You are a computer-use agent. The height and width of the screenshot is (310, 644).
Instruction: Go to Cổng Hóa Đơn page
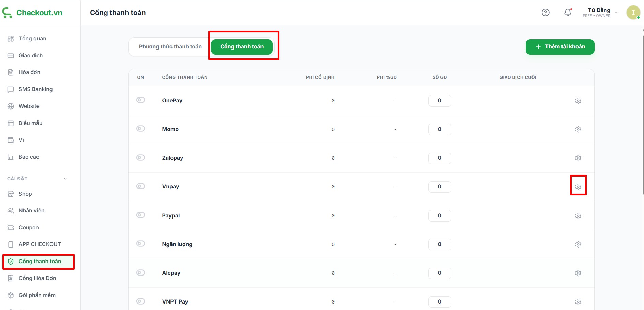(37, 278)
